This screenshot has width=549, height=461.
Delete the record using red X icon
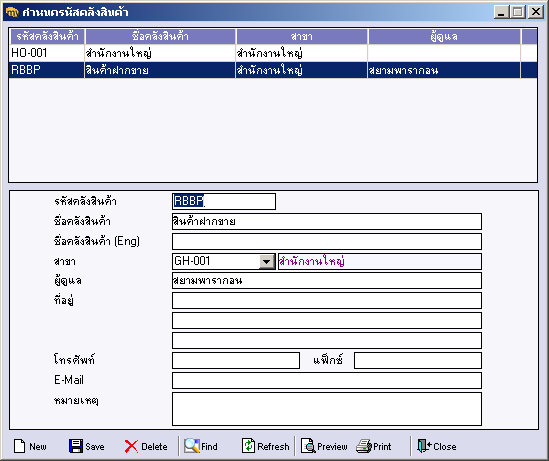point(131,447)
